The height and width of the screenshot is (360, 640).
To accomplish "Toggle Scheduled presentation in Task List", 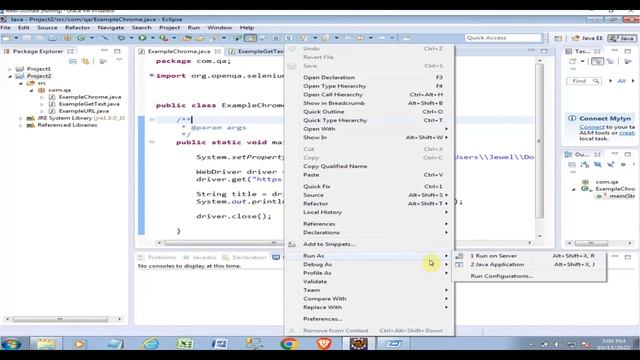I will (610, 61).
